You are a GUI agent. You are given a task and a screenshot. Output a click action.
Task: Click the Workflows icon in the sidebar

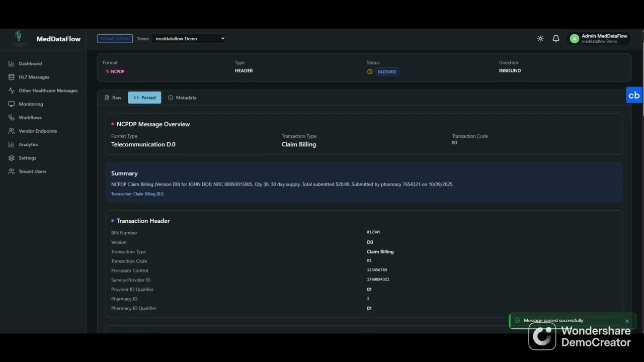[x=11, y=118]
